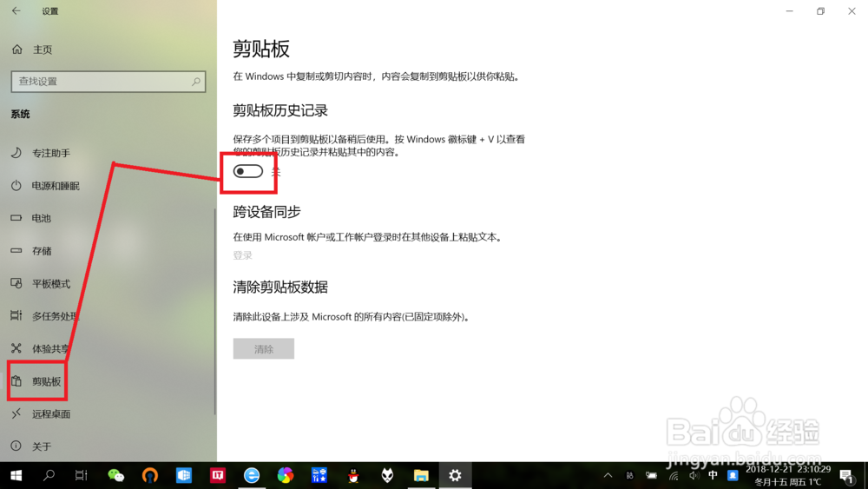Image resolution: width=868 pixels, height=489 pixels.
Task: Click the 清除剪贴板数据 heading
Action: coord(280,287)
